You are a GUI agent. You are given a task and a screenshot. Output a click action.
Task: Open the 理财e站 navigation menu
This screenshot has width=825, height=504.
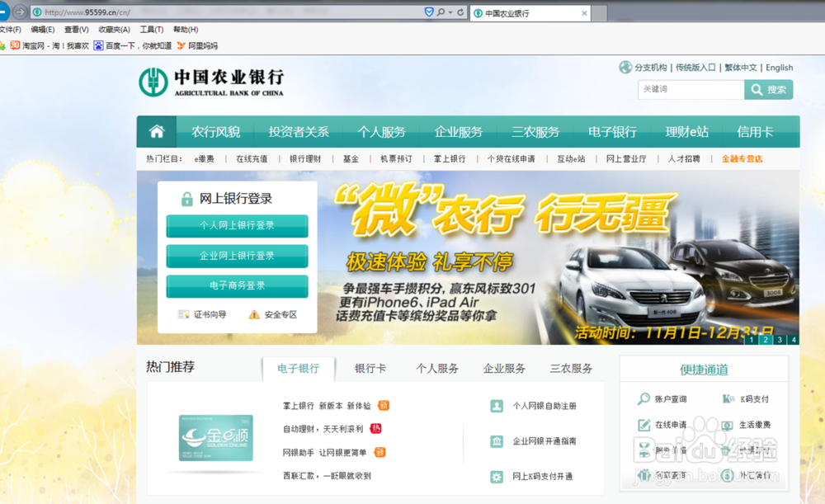click(686, 131)
